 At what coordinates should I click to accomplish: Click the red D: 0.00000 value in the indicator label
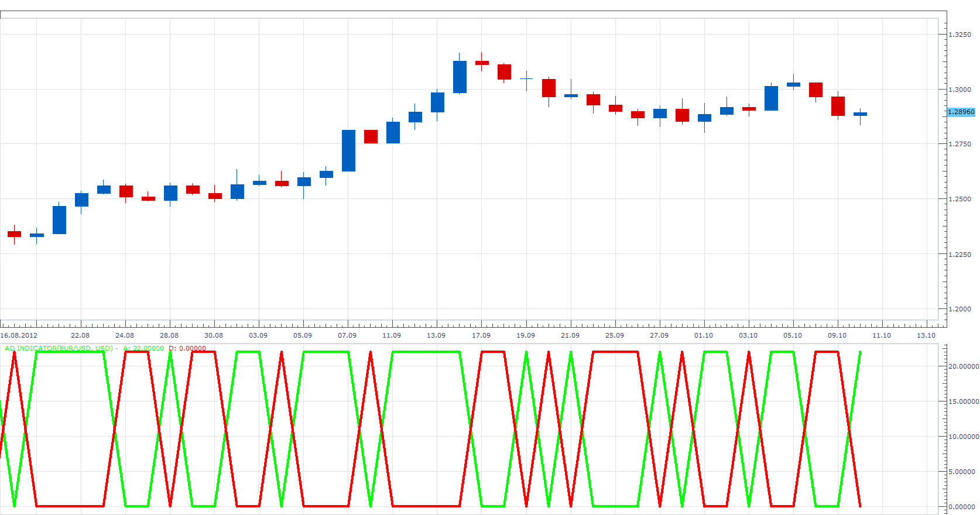coord(187,348)
